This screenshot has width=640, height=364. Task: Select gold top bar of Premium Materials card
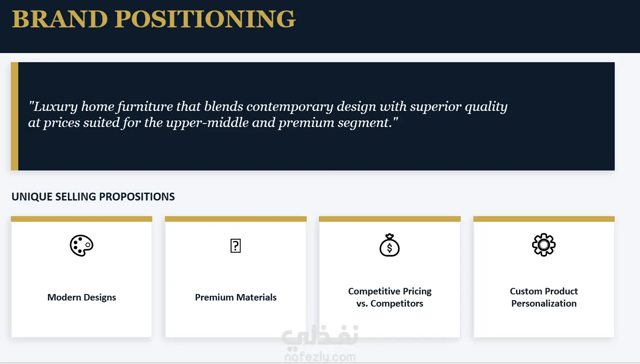tap(236, 219)
